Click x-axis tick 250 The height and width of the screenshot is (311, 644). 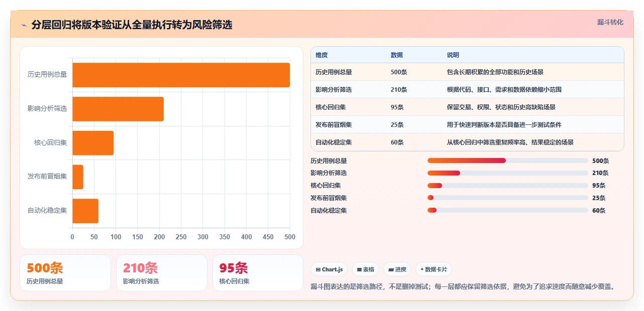pyautogui.click(x=181, y=237)
